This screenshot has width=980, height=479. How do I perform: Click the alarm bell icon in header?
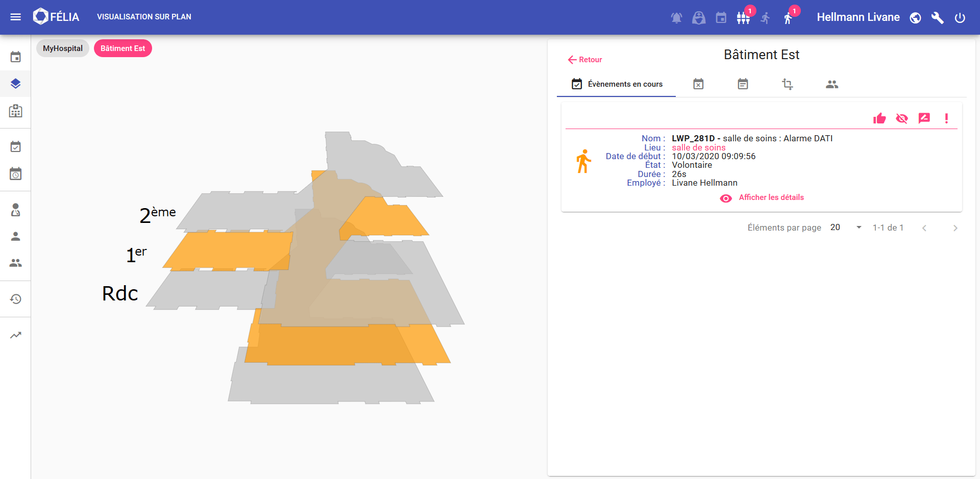tap(676, 18)
